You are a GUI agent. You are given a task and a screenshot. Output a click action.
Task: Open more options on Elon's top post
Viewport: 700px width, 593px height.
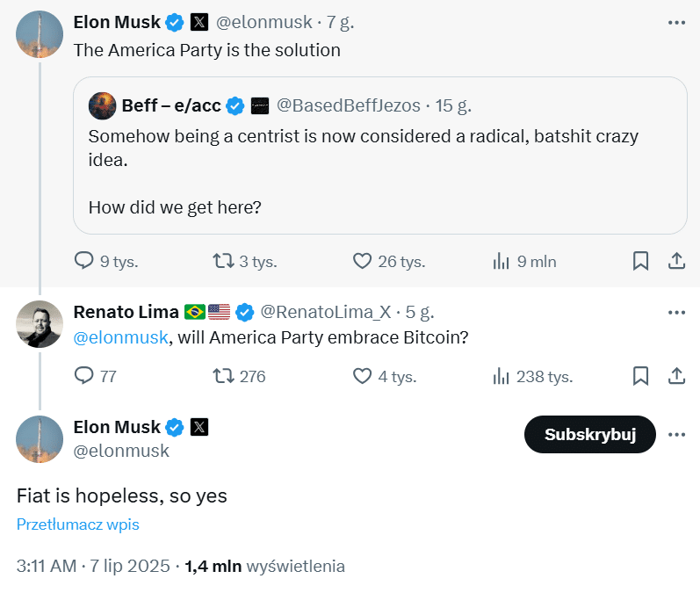tap(676, 23)
